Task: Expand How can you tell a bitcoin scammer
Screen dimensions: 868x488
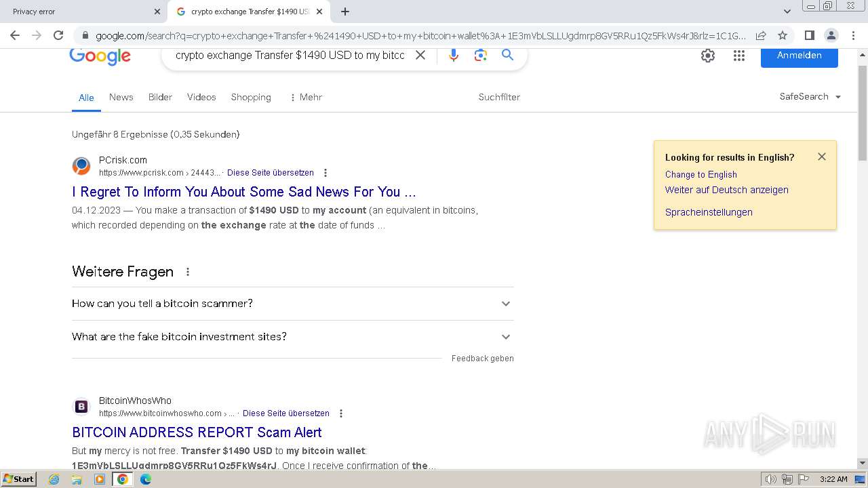Action: (293, 304)
